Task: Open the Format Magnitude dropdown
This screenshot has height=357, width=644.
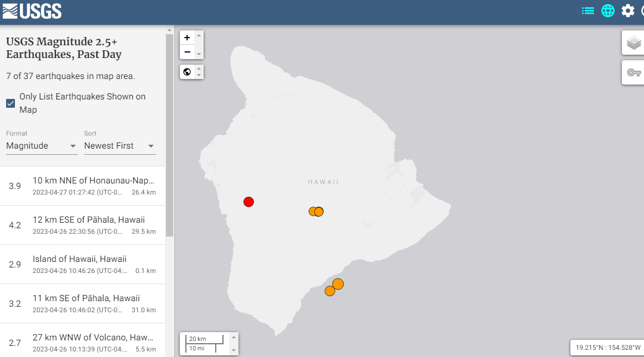Action: [x=41, y=146]
